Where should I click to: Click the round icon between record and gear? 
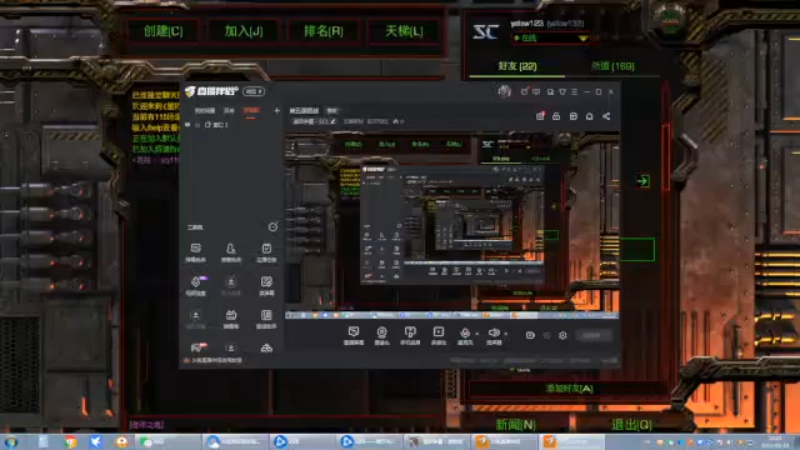tap(546, 335)
